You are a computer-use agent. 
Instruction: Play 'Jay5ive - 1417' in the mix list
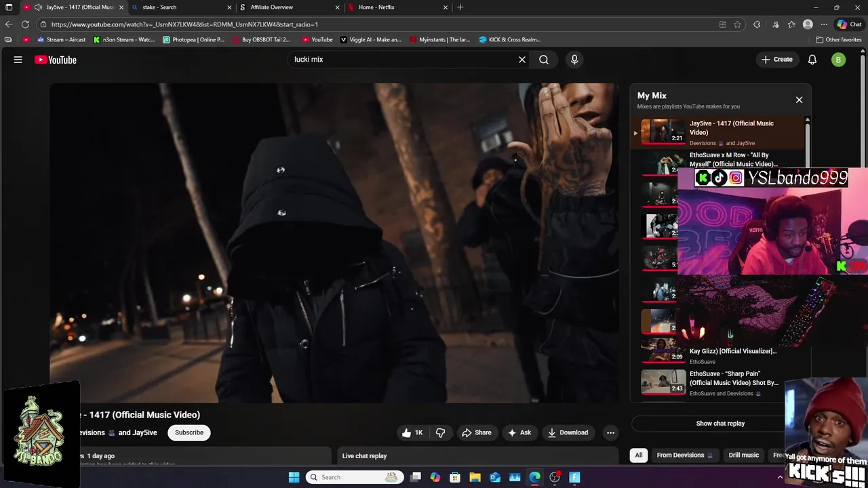(719, 132)
